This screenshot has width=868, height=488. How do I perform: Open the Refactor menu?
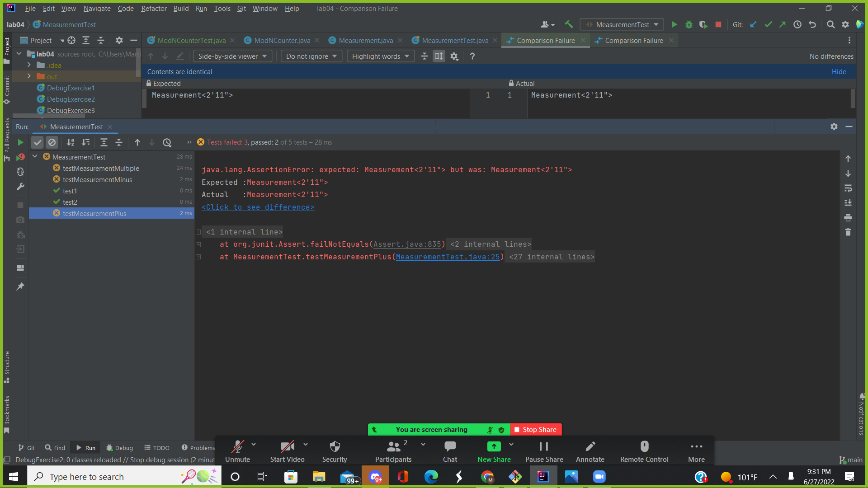(154, 8)
